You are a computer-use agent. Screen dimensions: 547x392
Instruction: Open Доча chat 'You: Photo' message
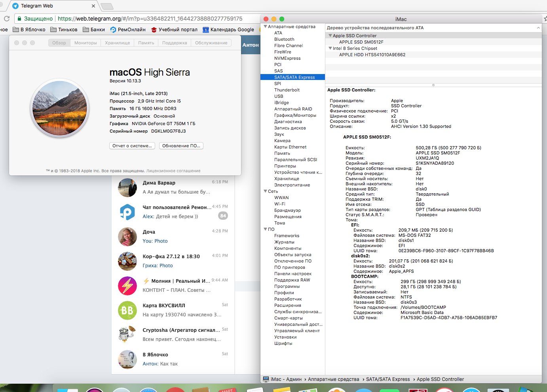tap(155, 241)
